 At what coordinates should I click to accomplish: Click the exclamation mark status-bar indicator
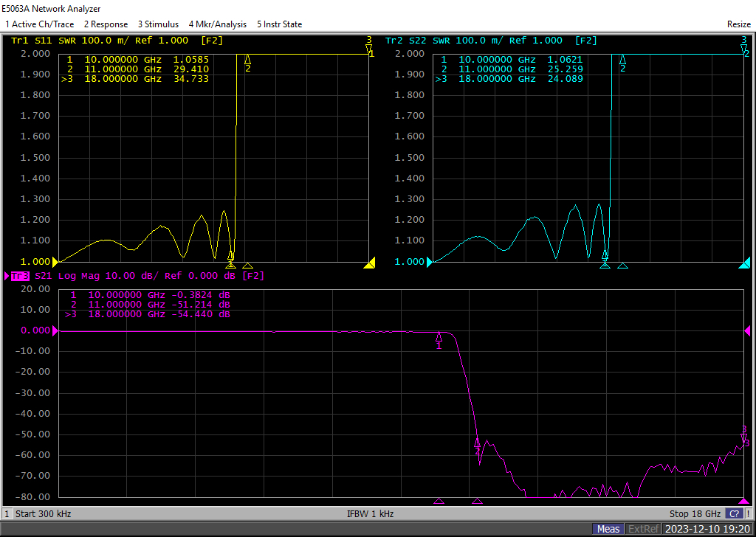pyautogui.click(x=749, y=513)
